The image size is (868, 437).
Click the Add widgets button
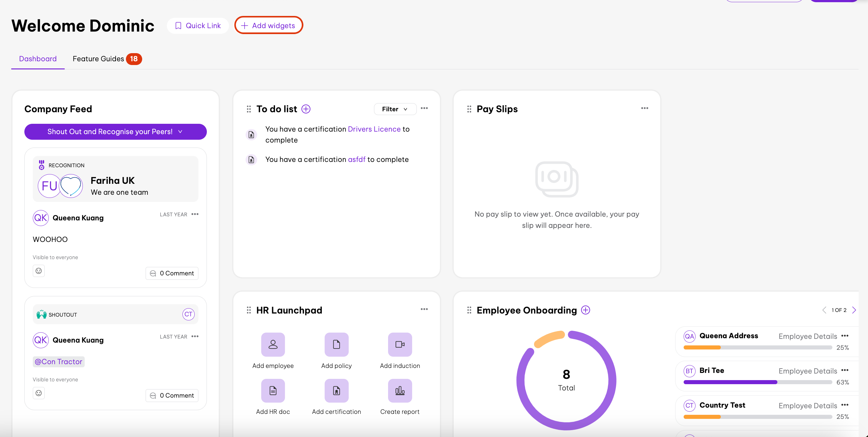pos(268,25)
